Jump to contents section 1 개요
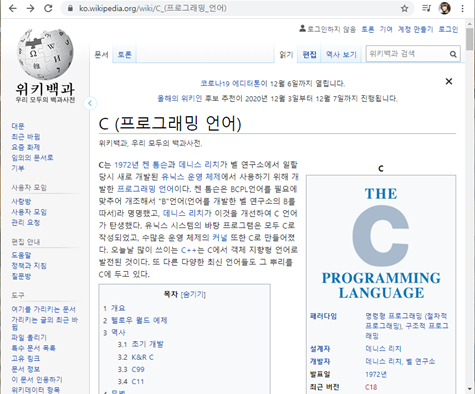The width and height of the screenshot is (475, 394). 114,308
